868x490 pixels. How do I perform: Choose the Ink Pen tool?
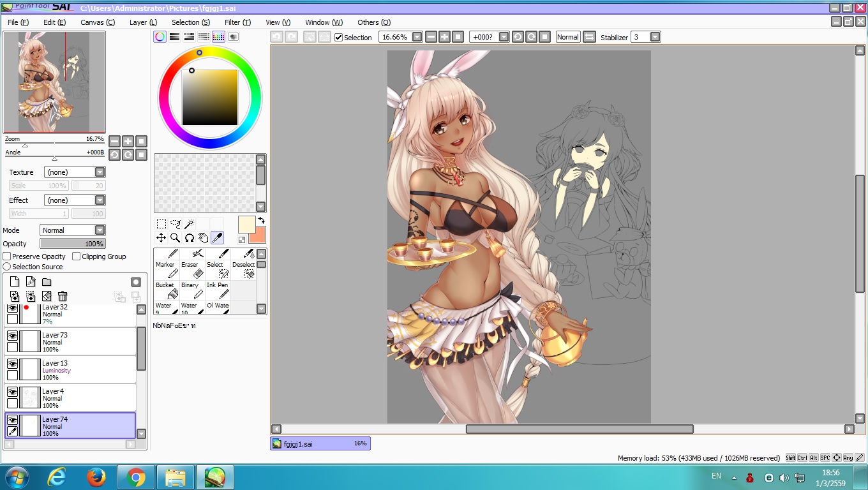coord(218,290)
